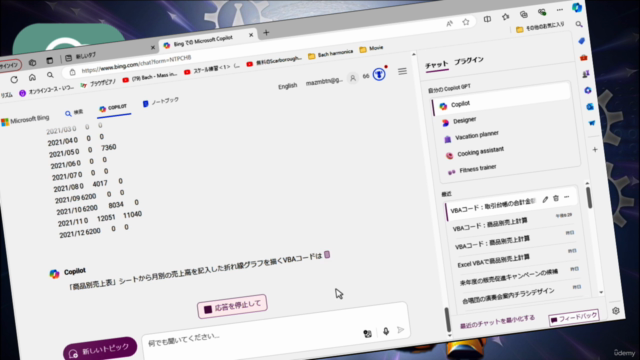640x360 pixels.
Task: Open a new browser tab with plus
Action: pos(266,33)
